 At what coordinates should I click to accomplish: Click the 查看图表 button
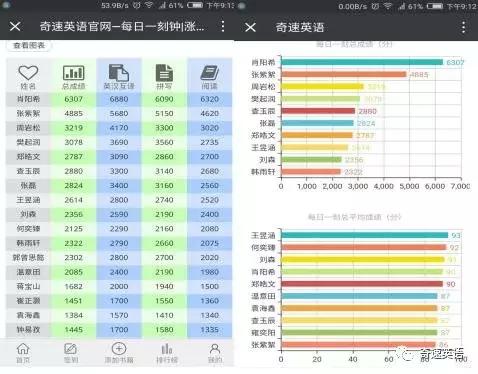(29, 46)
